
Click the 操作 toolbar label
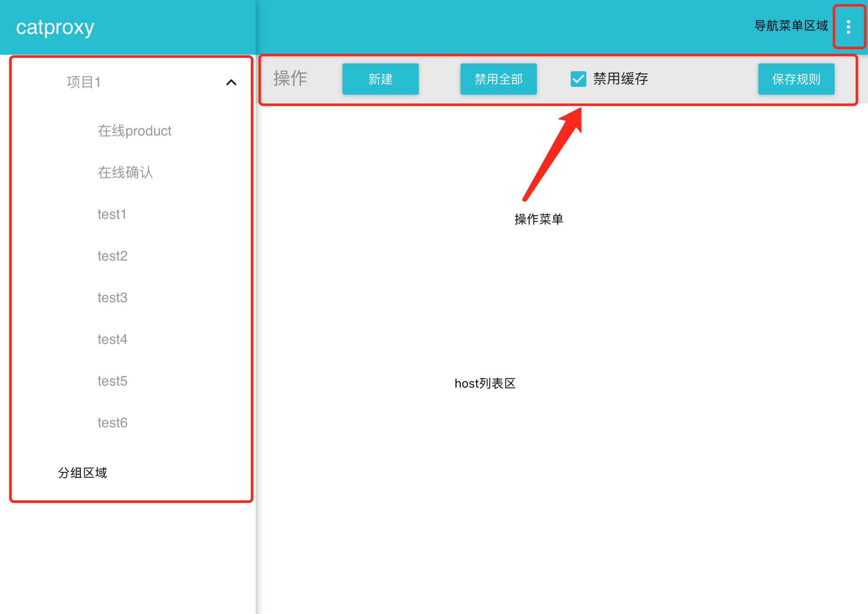(x=290, y=79)
